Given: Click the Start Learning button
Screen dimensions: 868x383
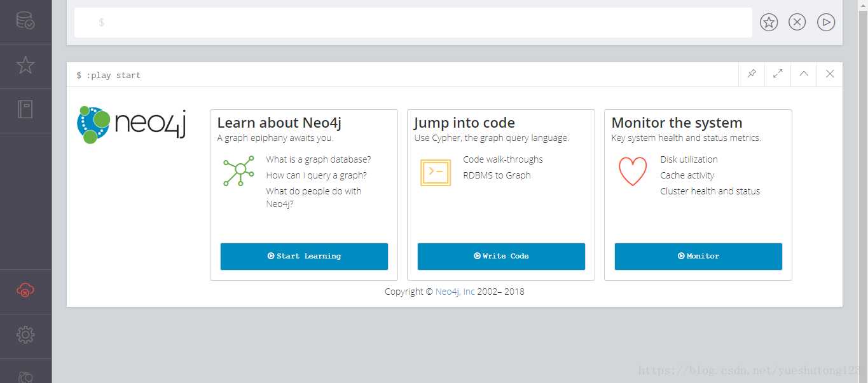Looking at the screenshot, I should [304, 257].
